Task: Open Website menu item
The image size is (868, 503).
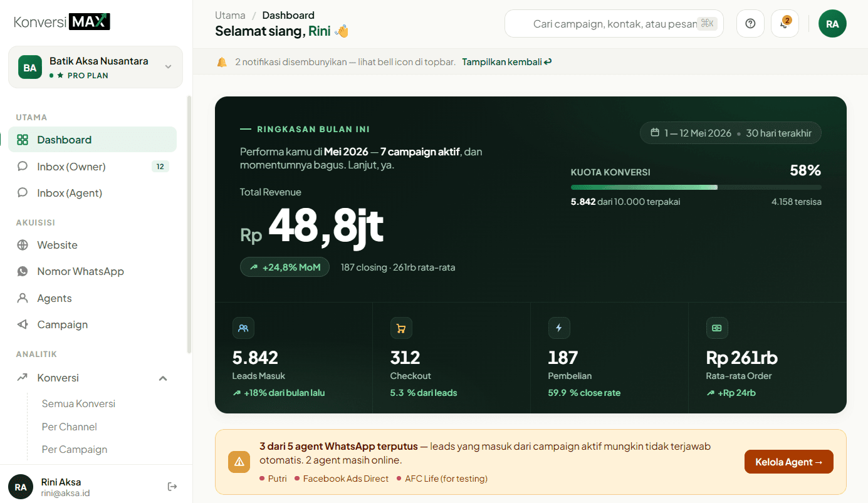Action: (x=93, y=245)
